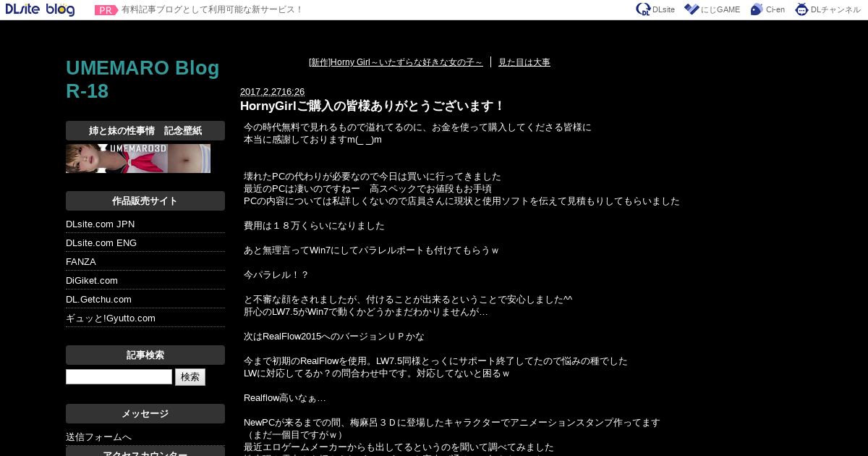Click the post title HornyGirlご購入の皆様ありがとうございます！
The width and height of the screenshot is (868, 456).
(x=373, y=106)
